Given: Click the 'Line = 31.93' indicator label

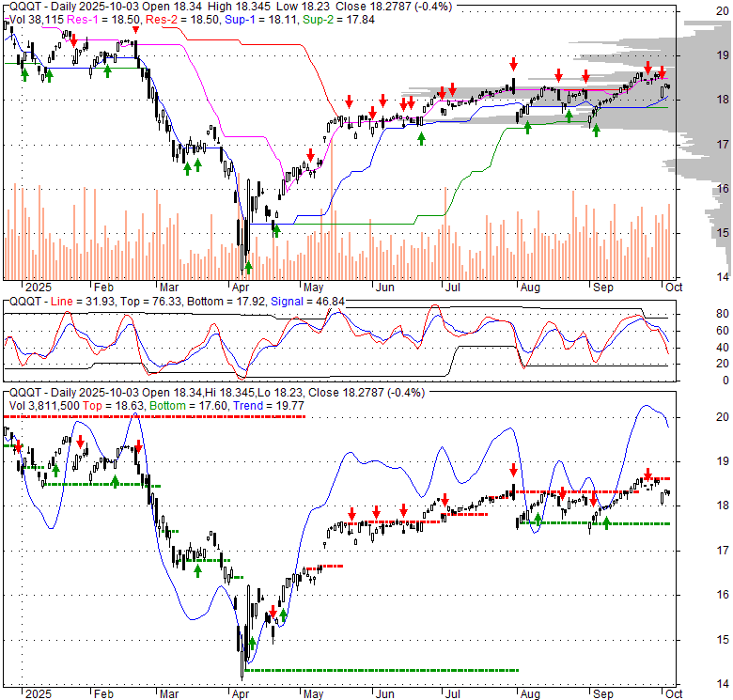Looking at the screenshot, I should click(83, 302).
